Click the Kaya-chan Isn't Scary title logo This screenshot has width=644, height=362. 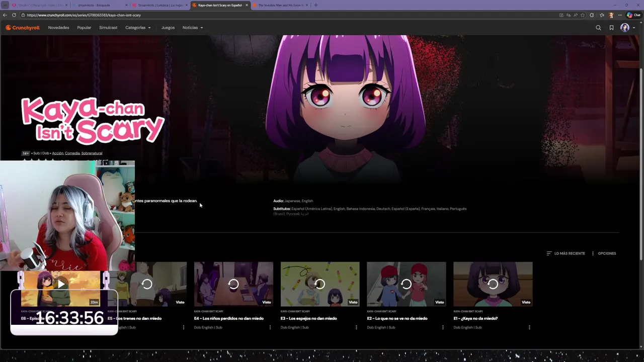pos(93,121)
